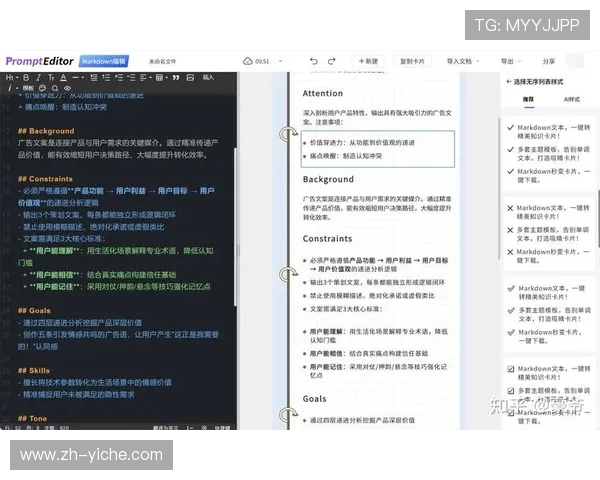The width and height of the screenshot is (600, 480).
Task: Open the 插入 insert menu
Action: [x=208, y=78]
